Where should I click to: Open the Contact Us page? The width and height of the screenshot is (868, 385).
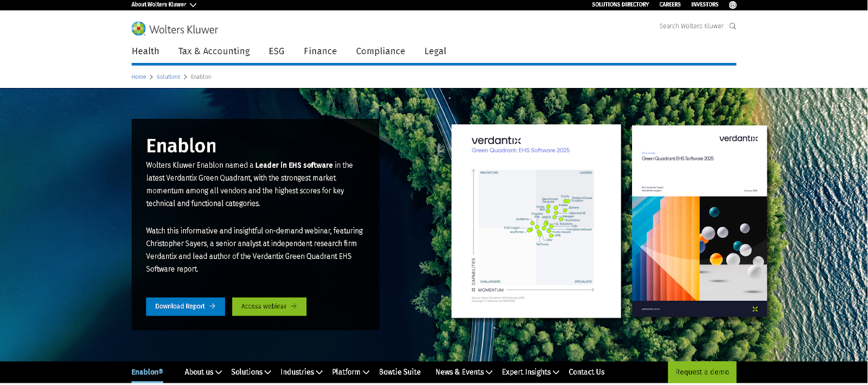[x=586, y=372]
